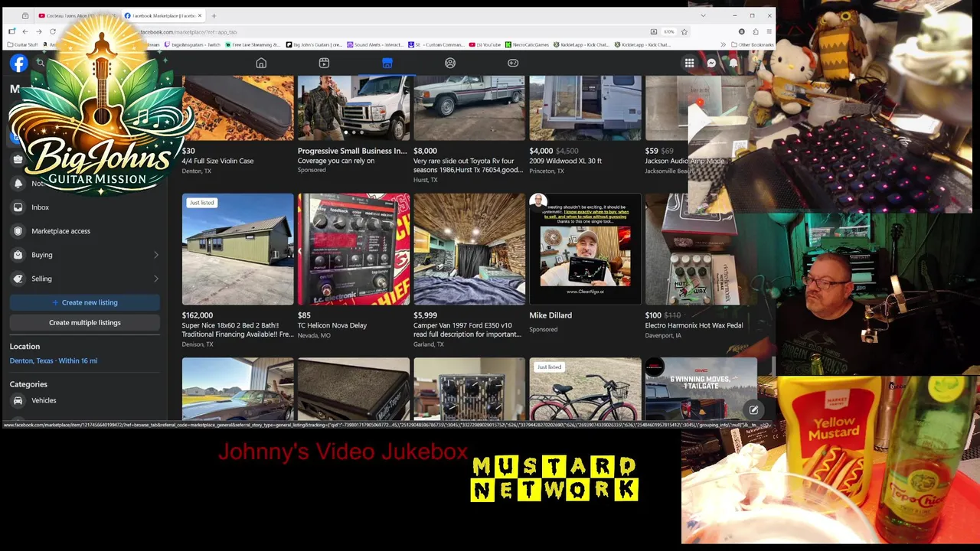Change location Denton, Texas Within 16 mi
The image size is (980, 551).
click(54, 360)
